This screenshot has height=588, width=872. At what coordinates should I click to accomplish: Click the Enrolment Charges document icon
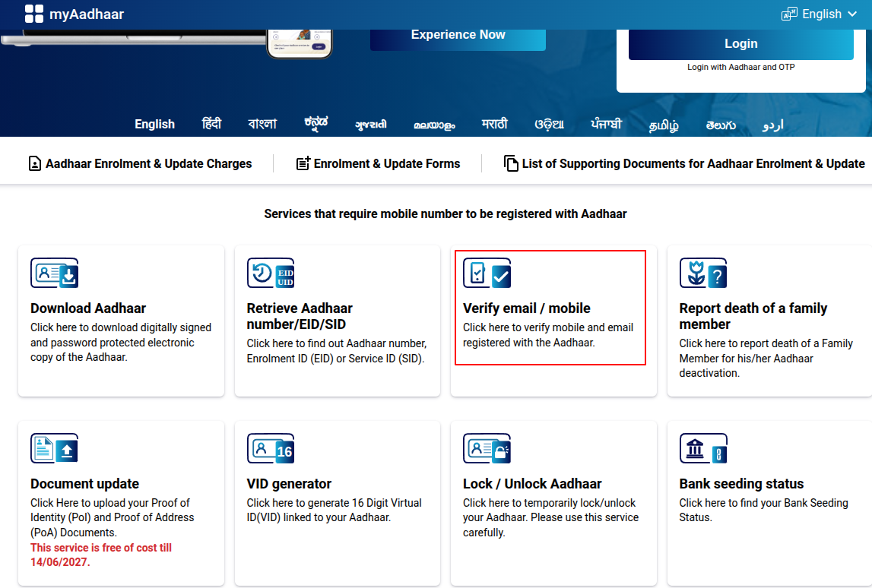click(34, 163)
